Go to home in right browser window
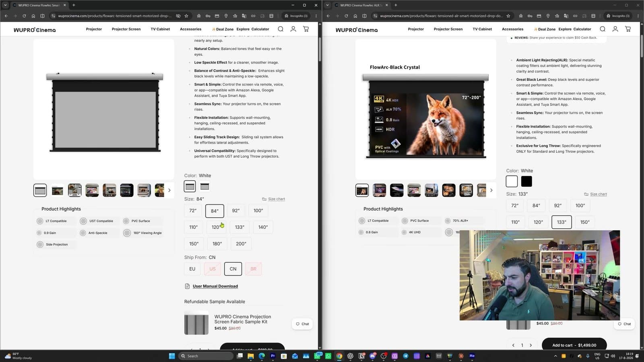Viewport: 644px width, 362px height. pos(355,16)
